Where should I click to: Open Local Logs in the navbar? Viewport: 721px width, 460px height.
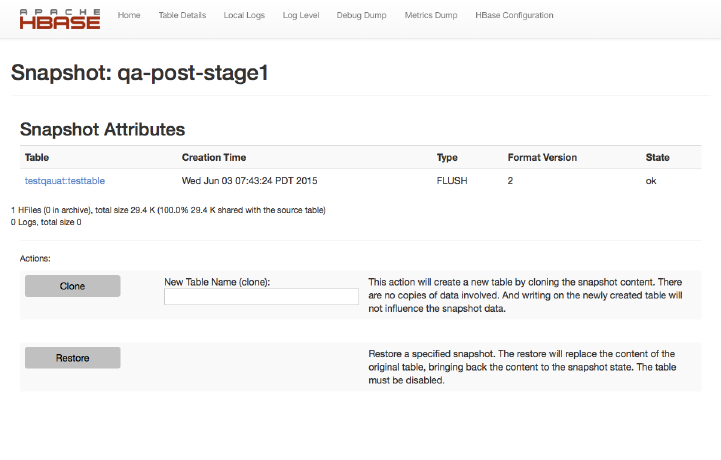[244, 15]
